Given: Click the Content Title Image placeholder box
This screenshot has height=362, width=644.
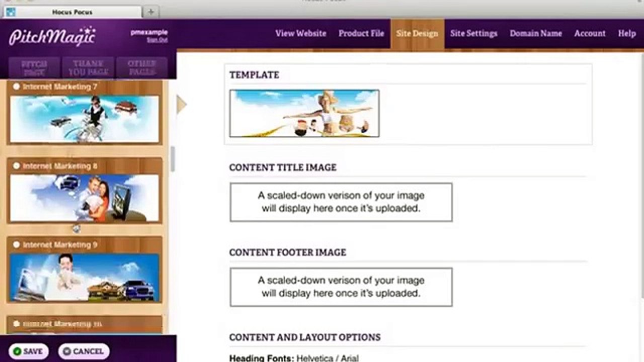Looking at the screenshot, I should tap(341, 202).
